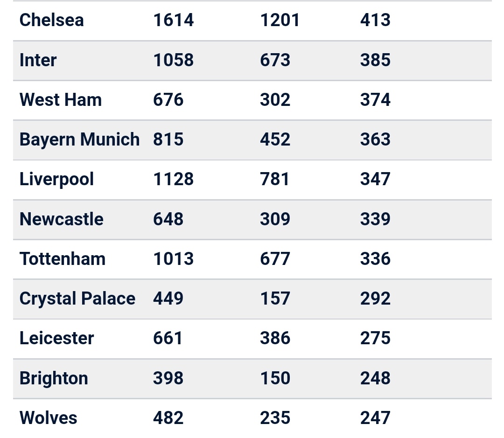Click Liverpool's 781 value
This screenshot has width=504, height=438.
pyautogui.click(x=274, y=179)
